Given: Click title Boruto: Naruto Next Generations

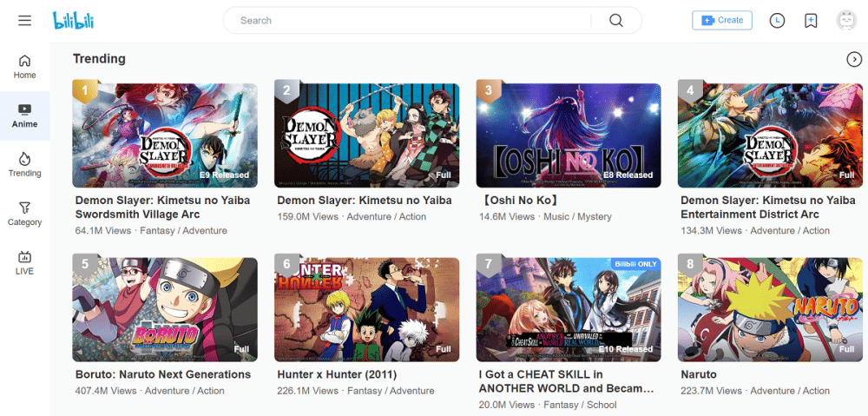Looking at the screenshot, I should click(x=163, y=374).
